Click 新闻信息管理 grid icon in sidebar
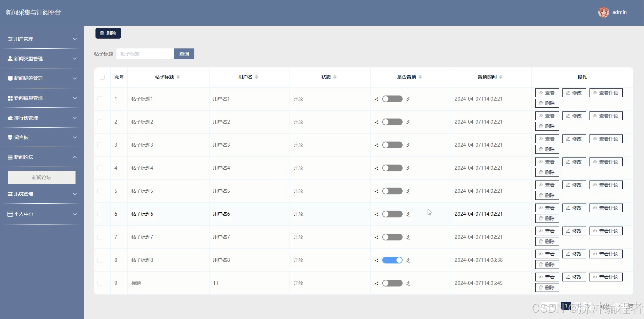Viewport: 644px width, 319px height. tap(10, 98)
